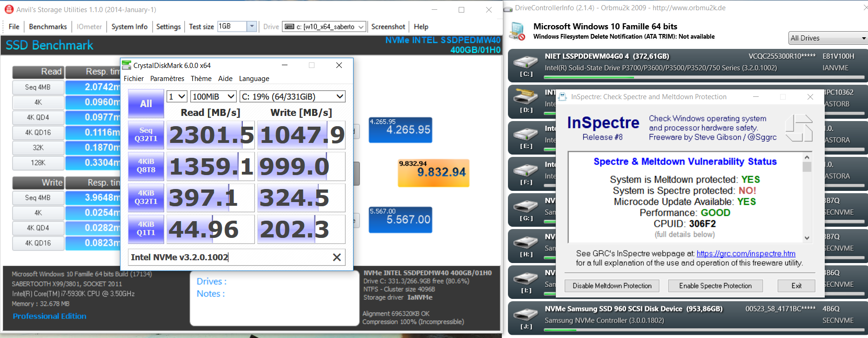Click Write Seq 4MB button
Image resolution: width=868 pixels, height=338 pixels.
(x=38, y=197)
